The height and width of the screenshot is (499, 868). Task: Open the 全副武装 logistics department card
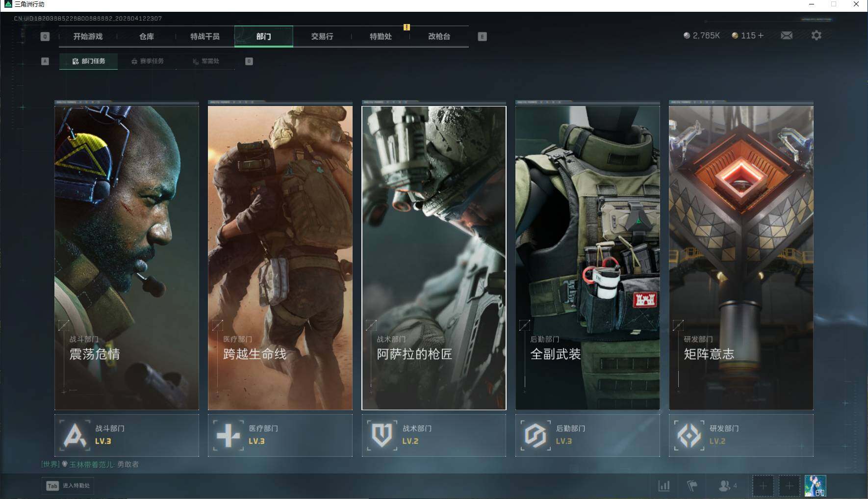(587, 258)
